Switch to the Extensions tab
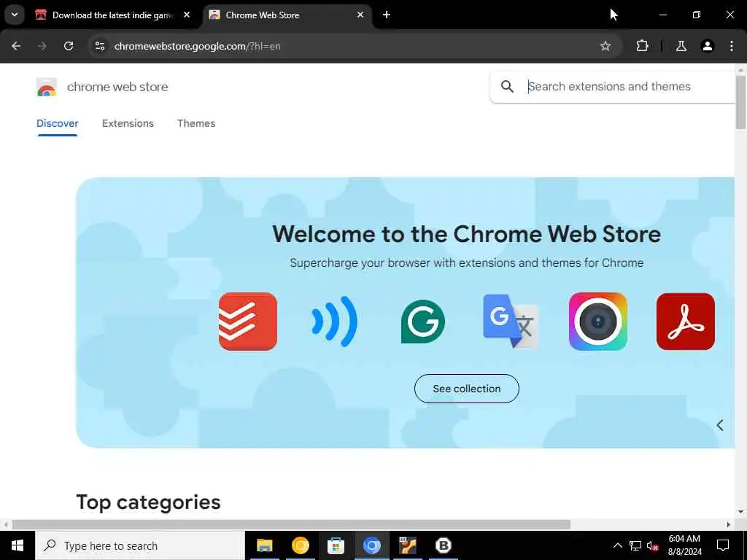 (128, 123)
